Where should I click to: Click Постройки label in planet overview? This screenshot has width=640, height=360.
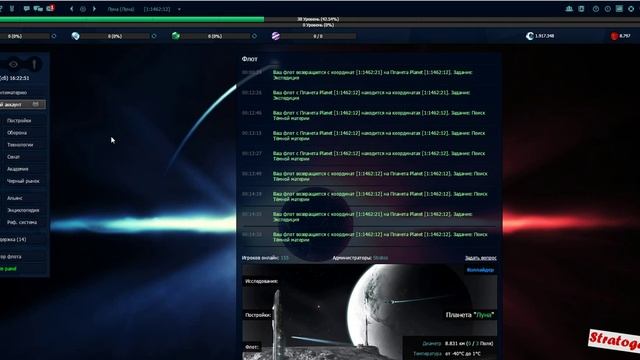258,315
